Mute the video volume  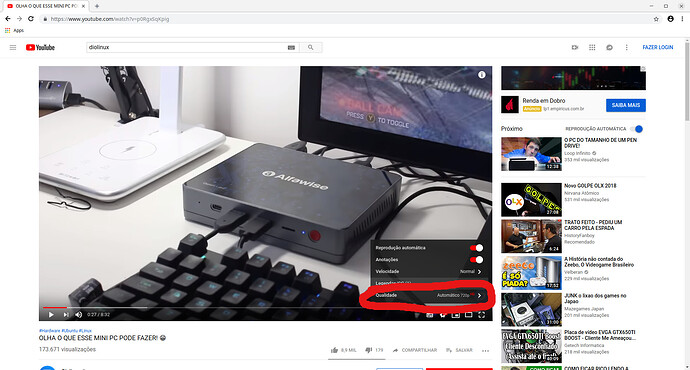point(79,315)
